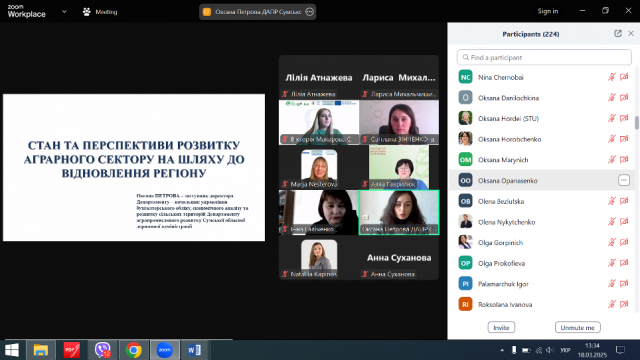Open Google Chrome from taskbar

133,350
